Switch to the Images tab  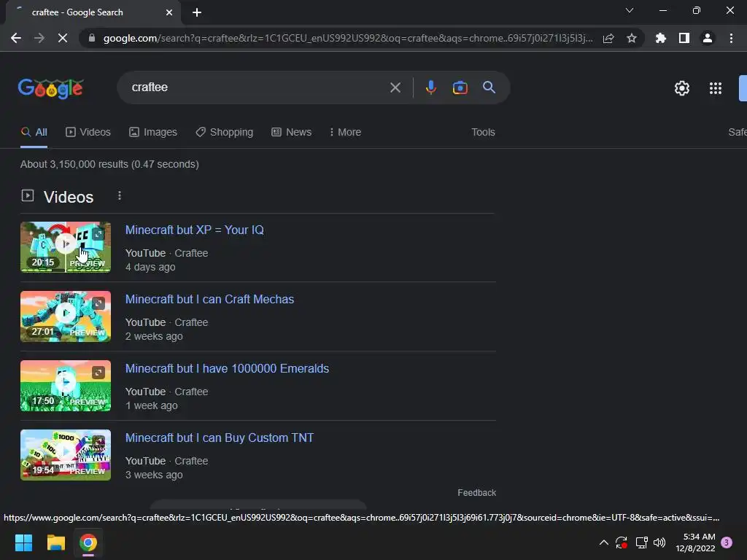coord(153,133)
